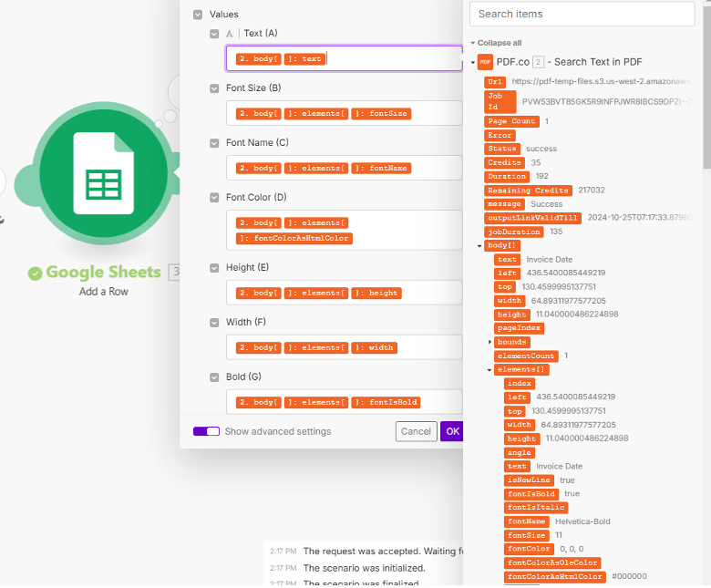This screenshot has width=711, height=588.
Task: Toggle the Values map checkbox
Action: 198,15
